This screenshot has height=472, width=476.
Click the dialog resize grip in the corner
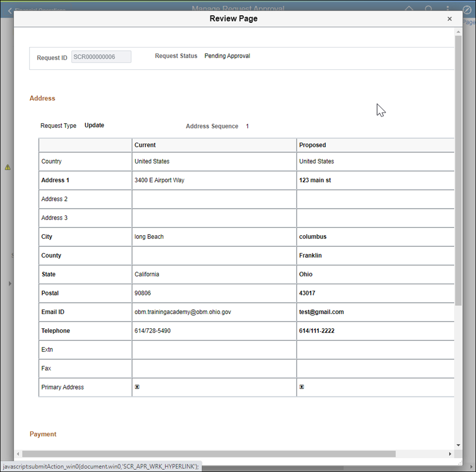coord(460,463)
